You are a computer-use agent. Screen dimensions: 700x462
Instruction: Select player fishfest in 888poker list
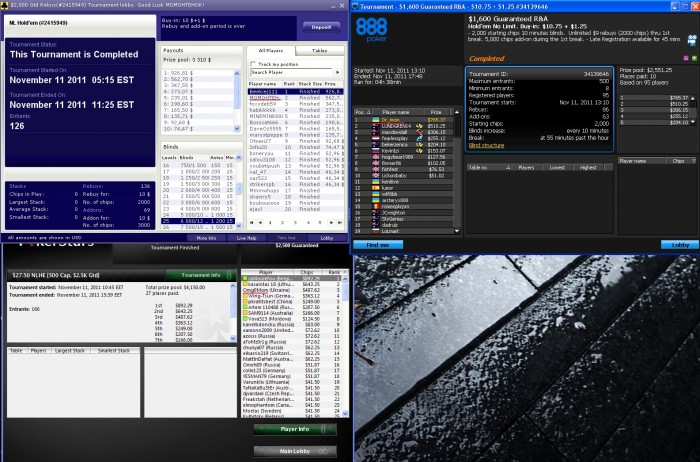404,170
